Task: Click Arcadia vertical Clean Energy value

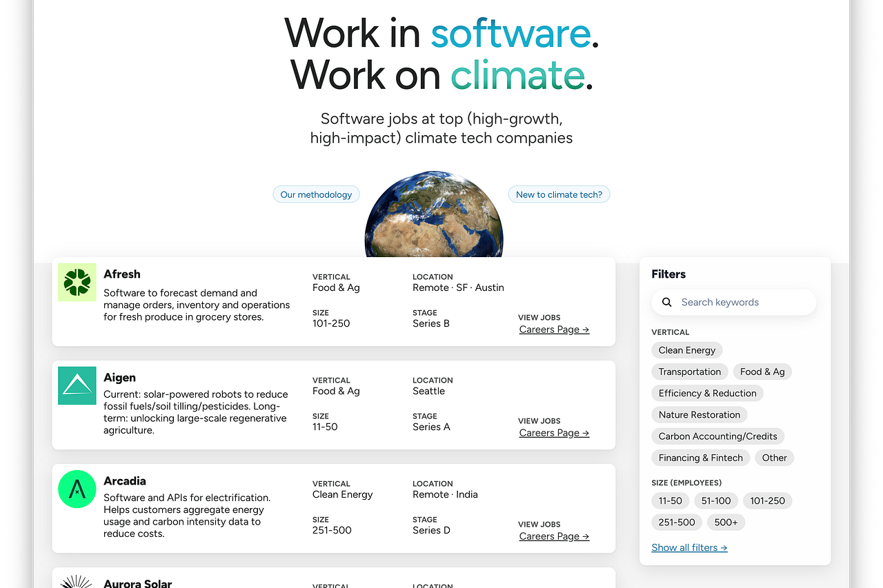Action: (343, 494)
